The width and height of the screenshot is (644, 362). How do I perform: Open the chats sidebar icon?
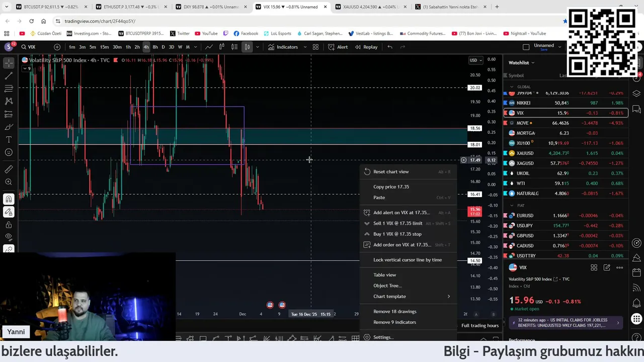(x=636, y=109)
